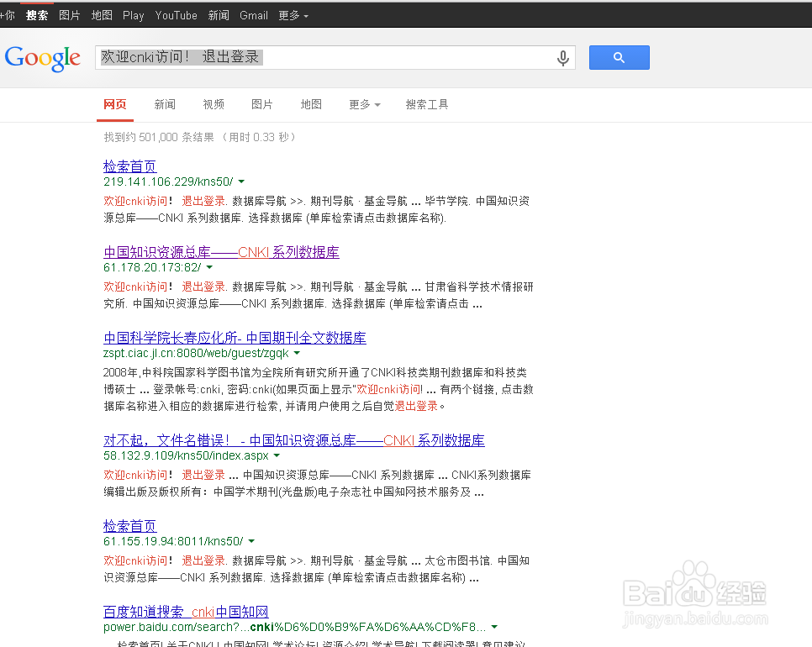Screen dimensions: 812x647
Task: Select 搜索 in the top black bar
Action: [37, 15]
